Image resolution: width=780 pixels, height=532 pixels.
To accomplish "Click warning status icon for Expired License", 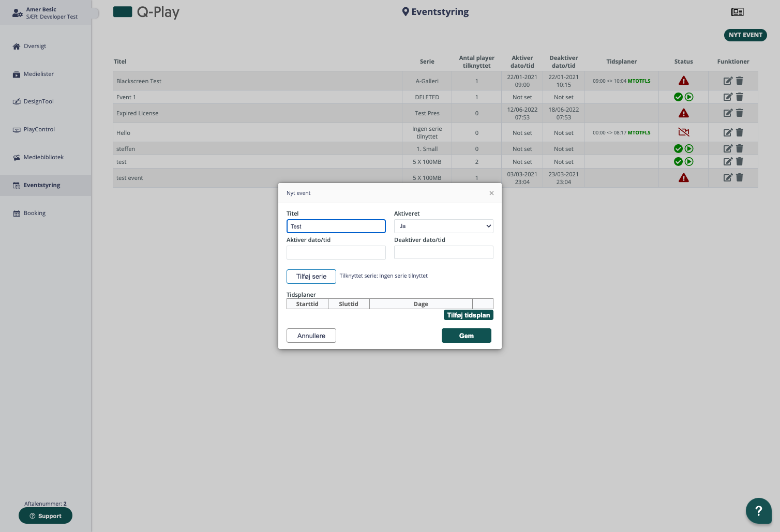I will (x=684, y=113).
